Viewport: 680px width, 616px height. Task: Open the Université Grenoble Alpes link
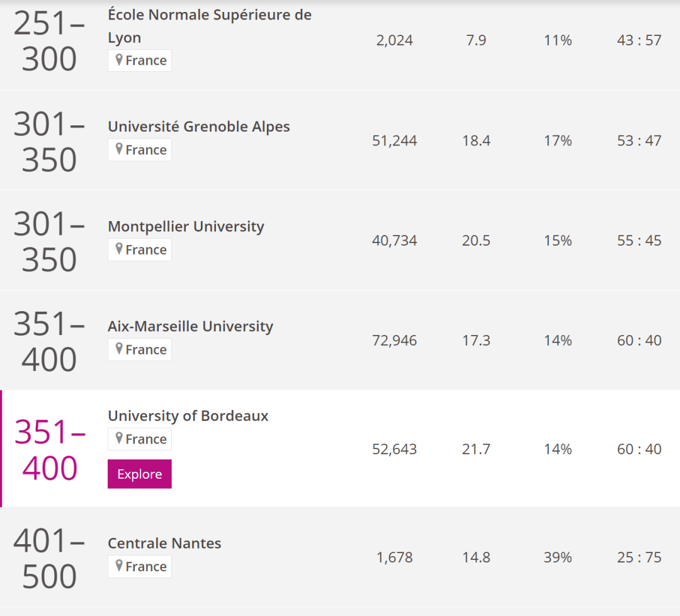click(x=198, y=126)
